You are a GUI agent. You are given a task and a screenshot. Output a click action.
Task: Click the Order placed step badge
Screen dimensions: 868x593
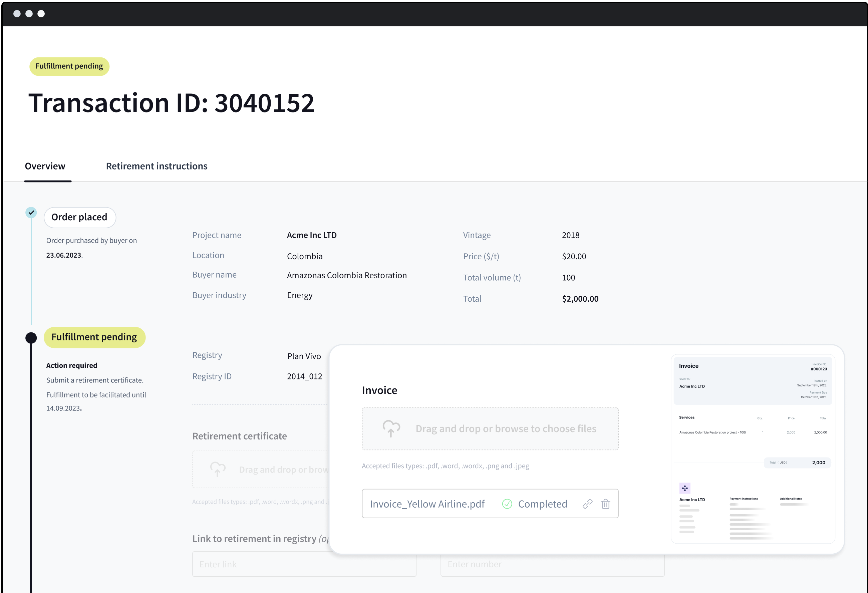coord(79,217)
